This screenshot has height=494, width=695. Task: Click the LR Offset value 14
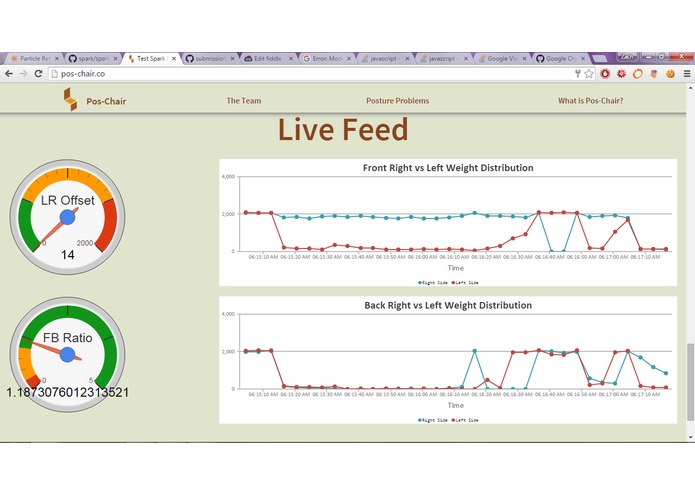tap(68, 255)
